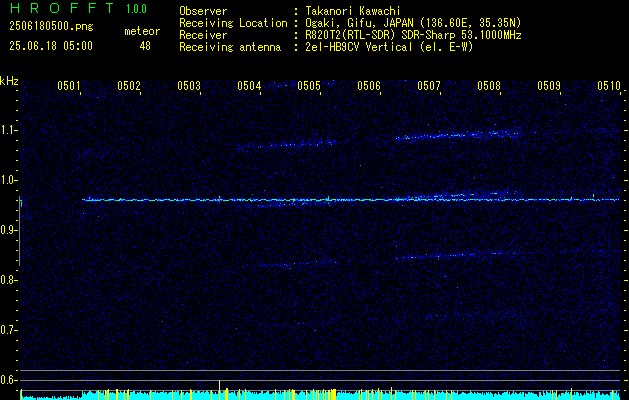Select the 1.0.0 version number

tap(136, 8)
